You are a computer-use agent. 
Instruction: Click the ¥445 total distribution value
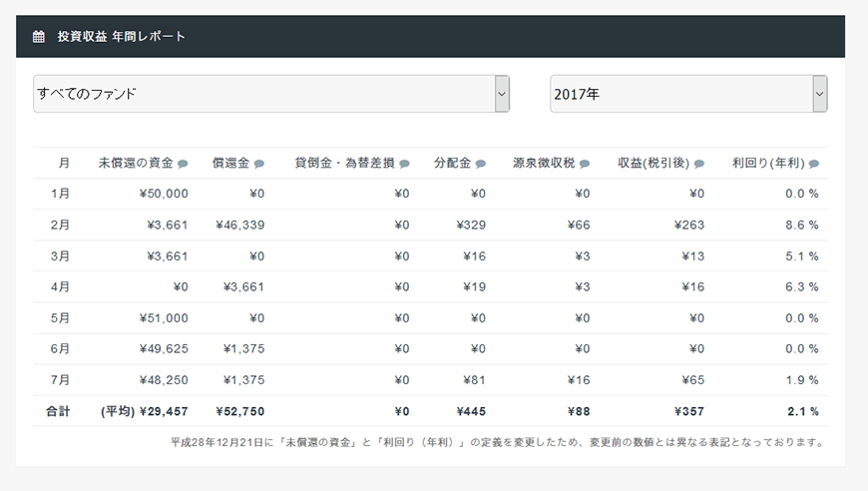click(471, 411)
